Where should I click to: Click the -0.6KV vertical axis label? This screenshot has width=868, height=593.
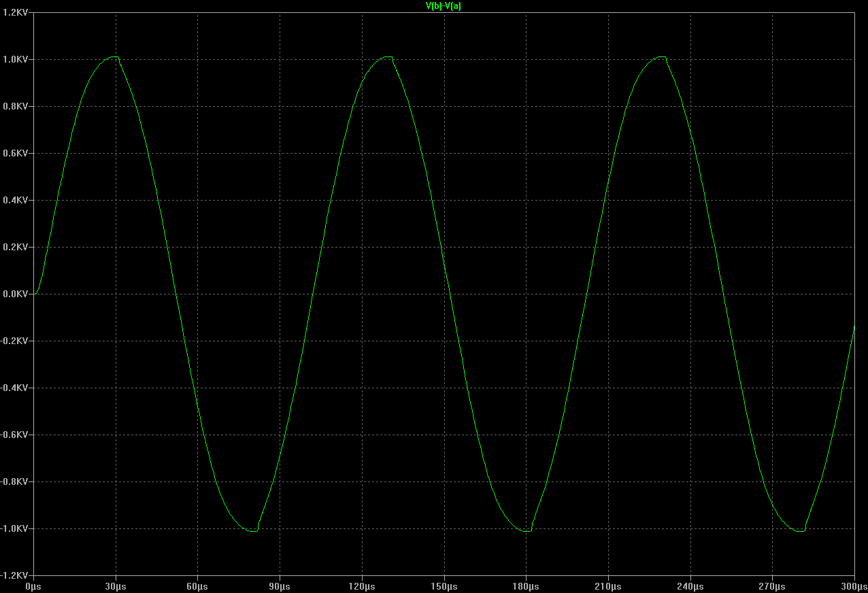coord(15,435)
